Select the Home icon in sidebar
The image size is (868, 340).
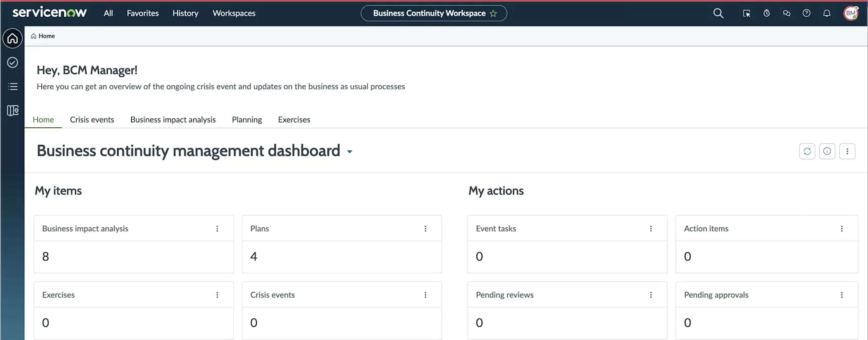(x=13, y=38)
